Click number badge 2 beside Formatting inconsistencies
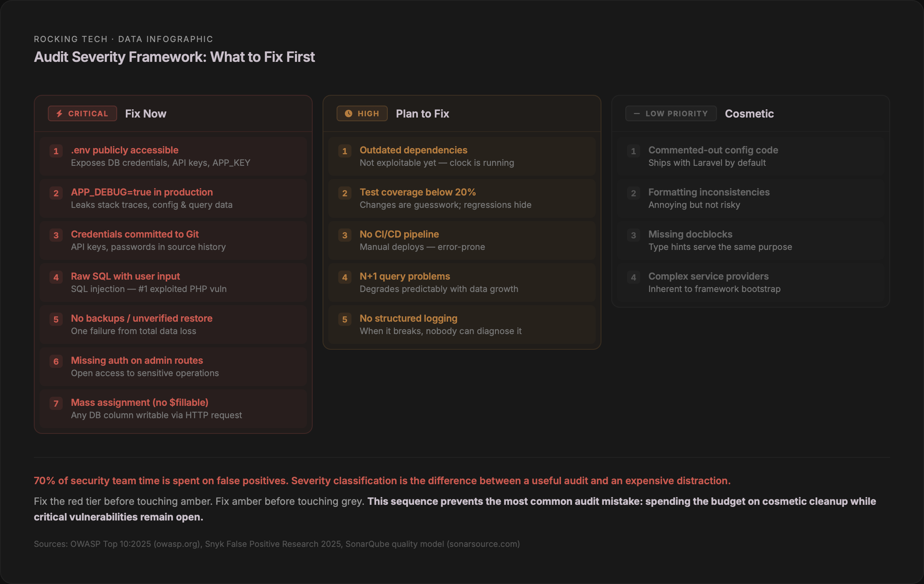Image resolution: width=924 pixels, height=584 pixels. click(634, 193)
